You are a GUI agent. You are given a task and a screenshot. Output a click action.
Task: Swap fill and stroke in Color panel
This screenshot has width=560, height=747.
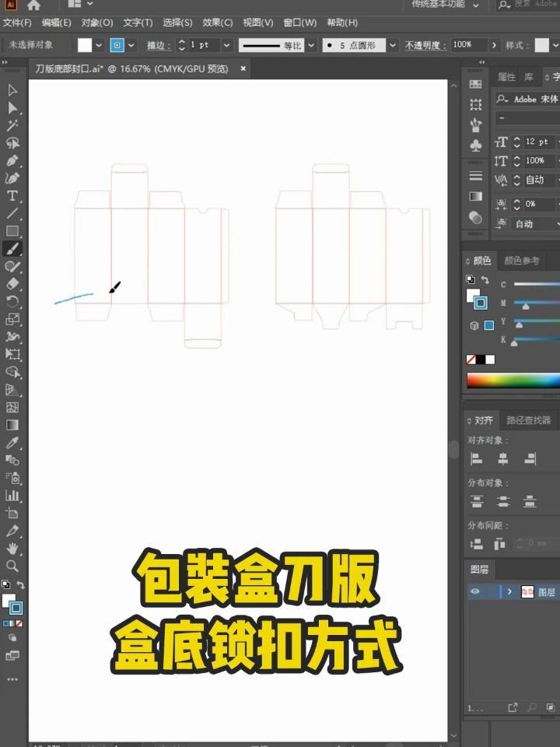(485, 279)
